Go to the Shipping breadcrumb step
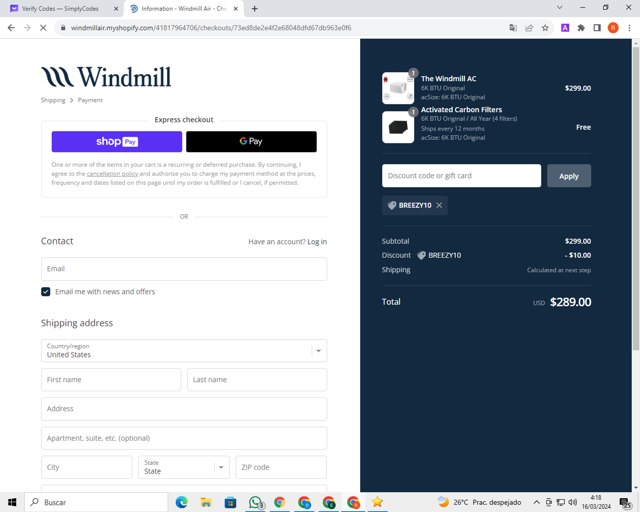Viewport: 640px width, 512px height. 53,100
